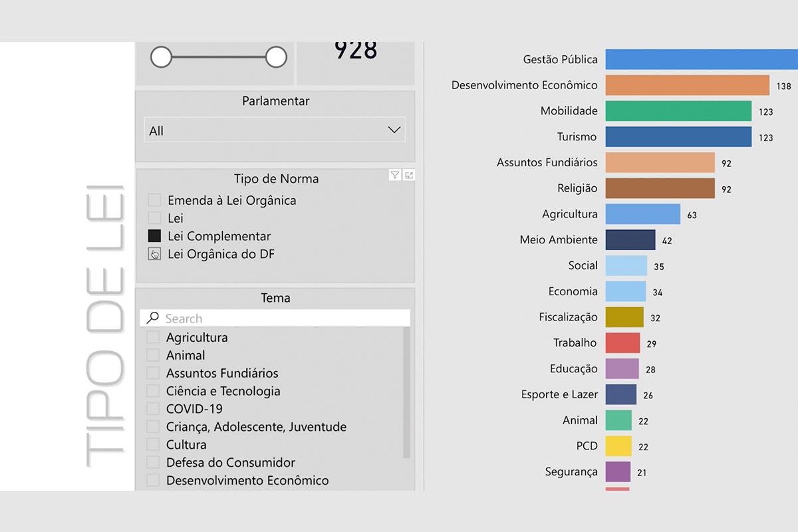The width and height of the screenshot is (798, 532).
Task: Enable the COVID-19 checkbox in Tema list
Action: (153, 409)
